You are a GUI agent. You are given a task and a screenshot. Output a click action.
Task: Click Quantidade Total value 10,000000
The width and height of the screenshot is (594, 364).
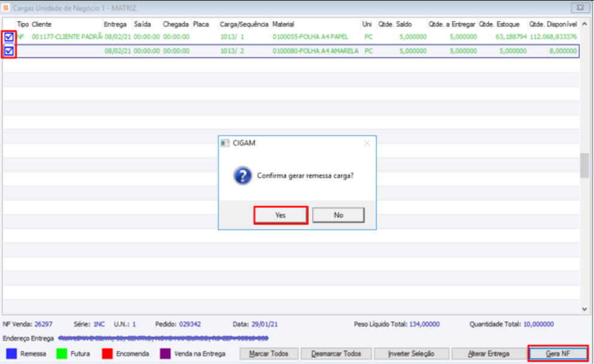538,325
